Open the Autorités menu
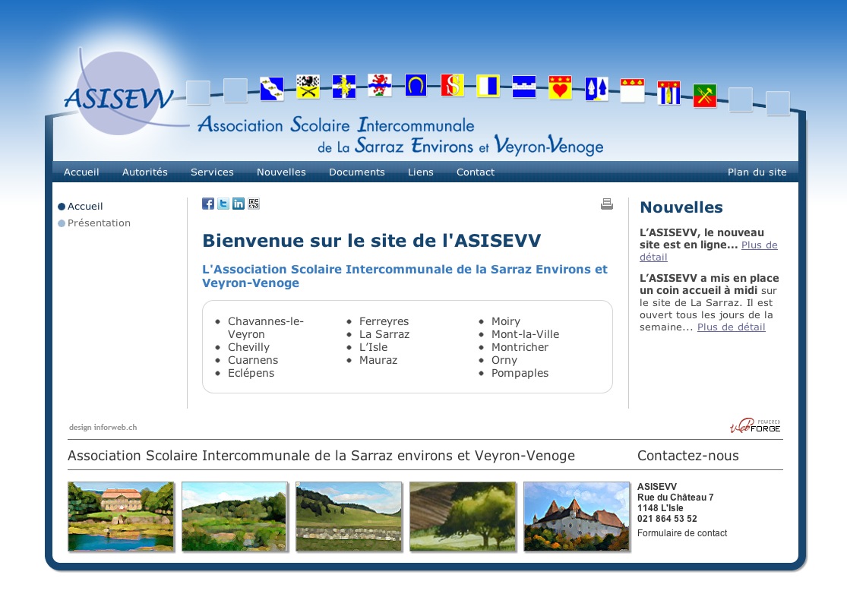847x616 pixels. tap(145, 172)
